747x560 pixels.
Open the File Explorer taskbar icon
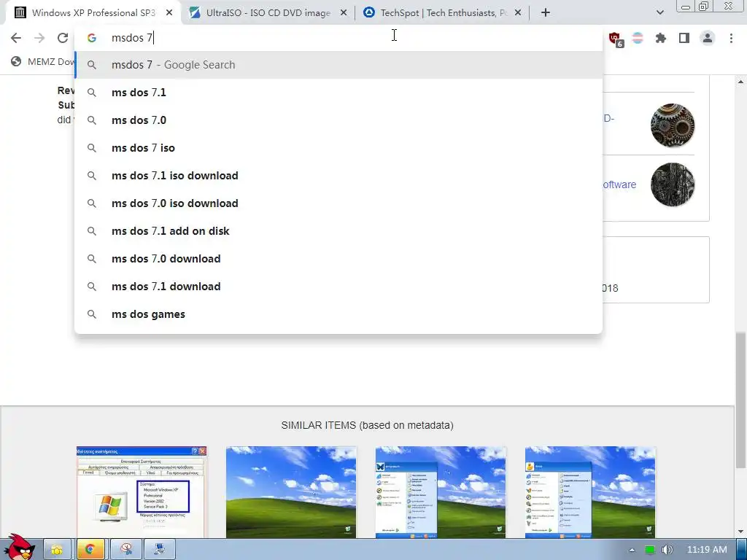[57, 550]
